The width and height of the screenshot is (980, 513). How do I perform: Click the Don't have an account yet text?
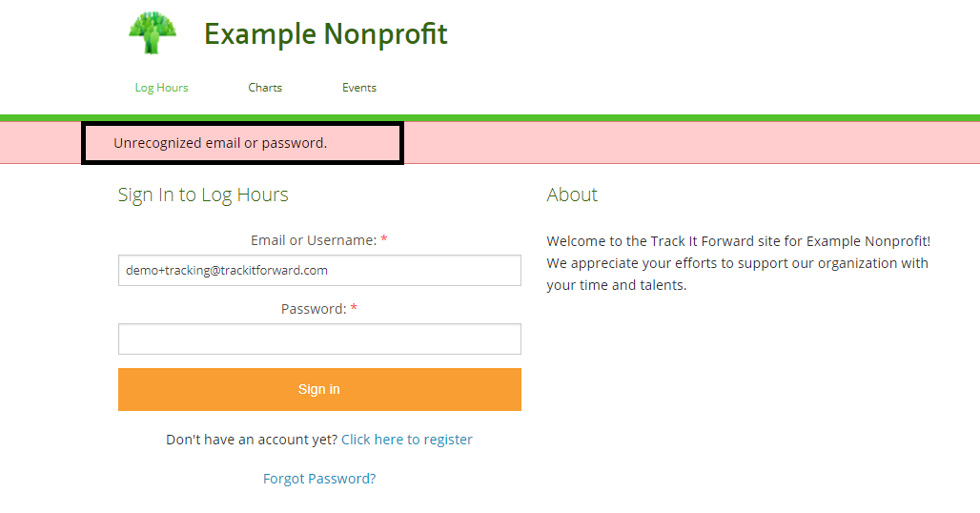[252, 440]
